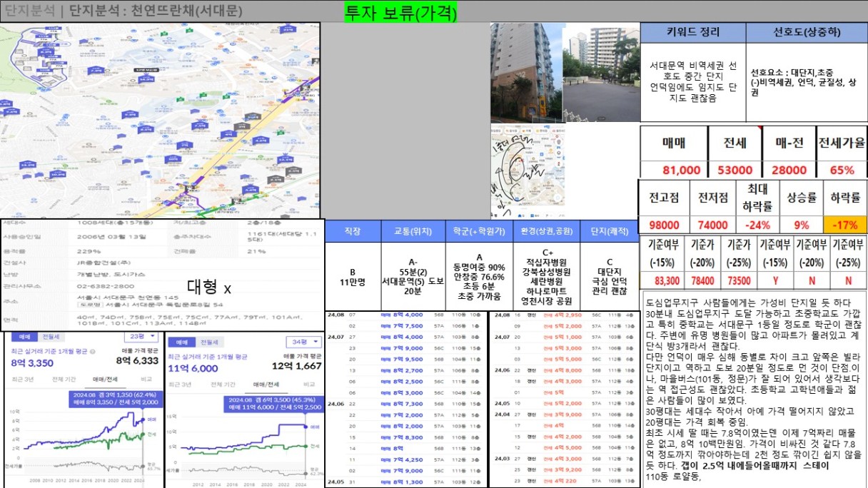Select 매매 tab in the 34평 chart
The image size is (868, 488).
181,342
